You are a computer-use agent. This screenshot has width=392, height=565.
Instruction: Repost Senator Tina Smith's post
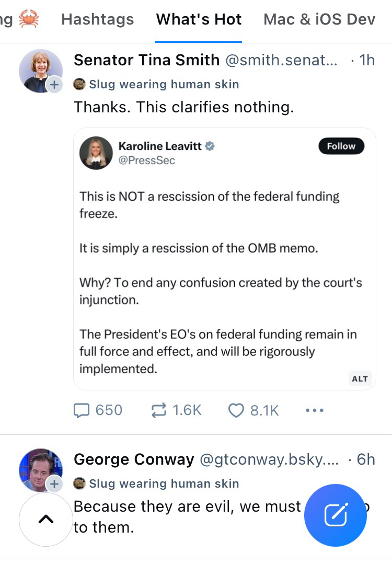click(176, 410)
